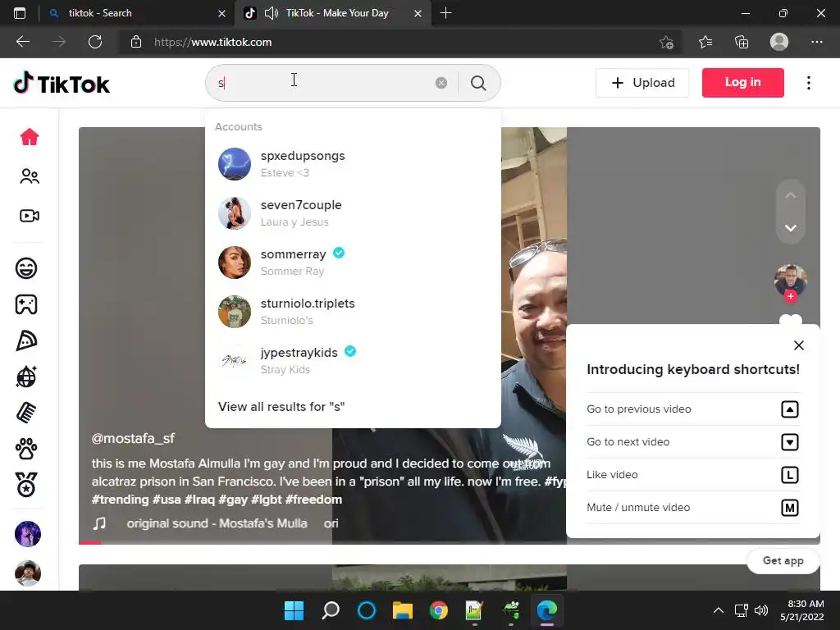840x630 pixels.
Task: Open the #freedom hashtag
Action: 313,500
